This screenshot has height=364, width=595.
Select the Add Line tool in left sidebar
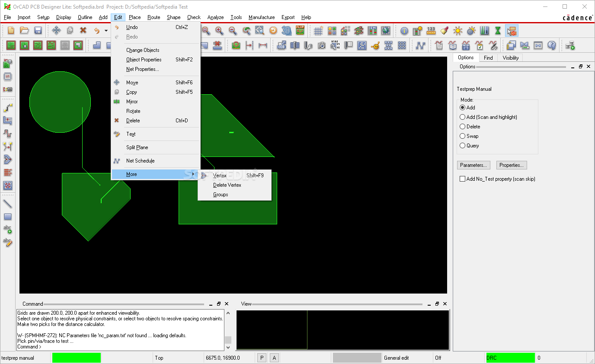click(x=7, y=204)
